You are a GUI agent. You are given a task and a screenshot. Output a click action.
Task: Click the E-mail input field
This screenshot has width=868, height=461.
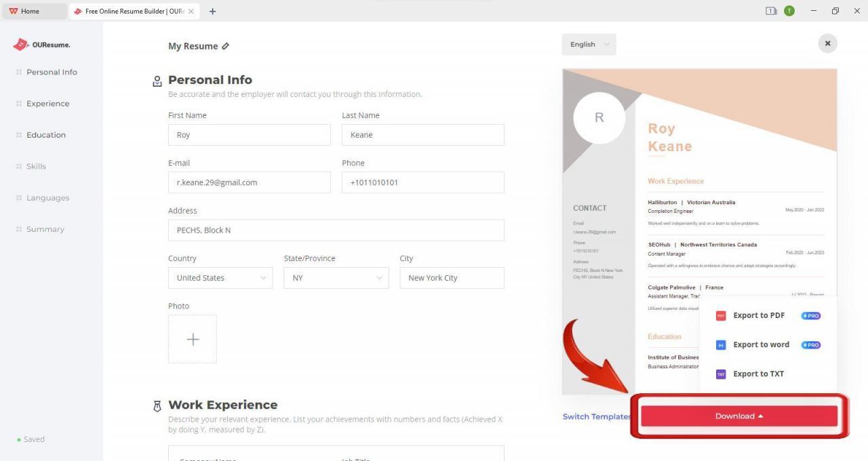point(250,182)
